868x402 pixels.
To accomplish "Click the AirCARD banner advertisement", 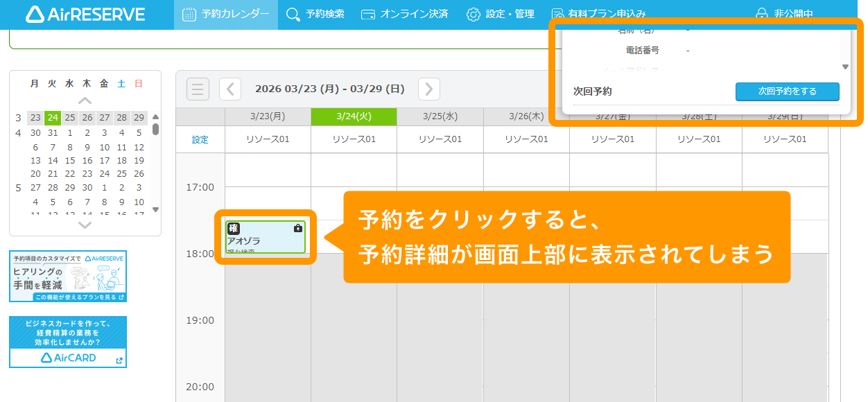I will tap(68, 342).
